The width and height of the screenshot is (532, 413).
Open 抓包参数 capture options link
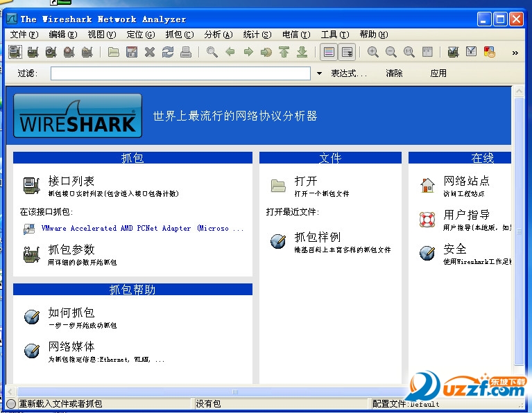[x=71, y=249]
